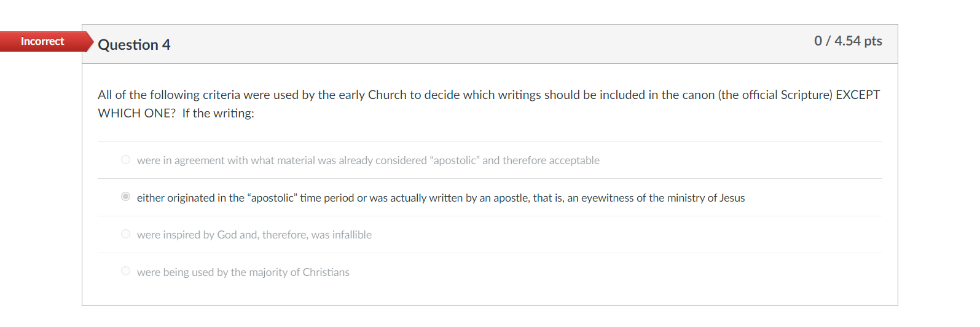
Task: Click the "WHICH ONE?" text in the prompt
Action: point(137,113)
